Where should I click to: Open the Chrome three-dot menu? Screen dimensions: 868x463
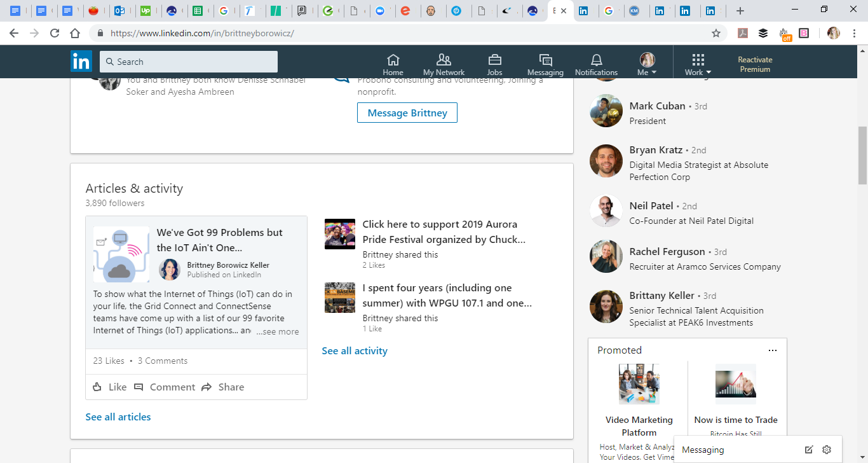855,33
